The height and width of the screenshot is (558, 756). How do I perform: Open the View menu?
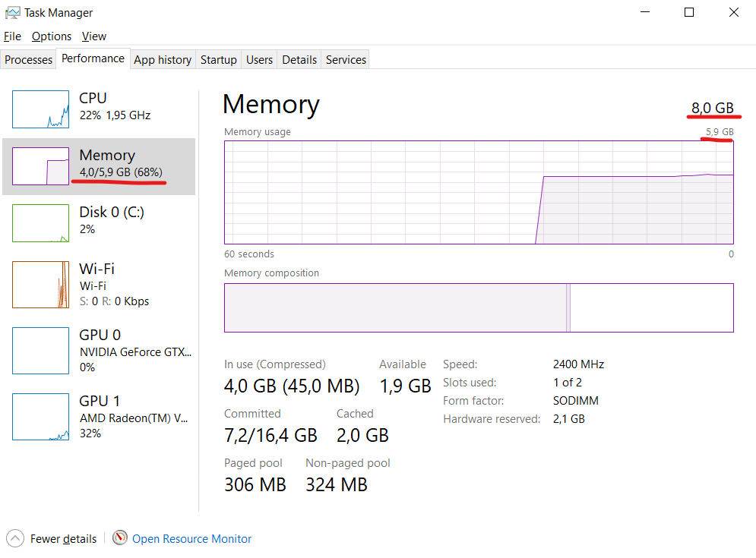[x=93, y=36]
